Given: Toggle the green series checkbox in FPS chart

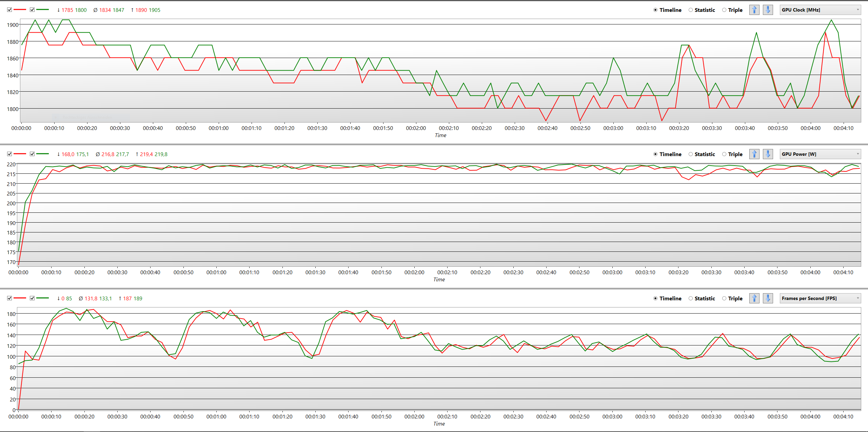Looking at the screenshot, I should [32, 298].
